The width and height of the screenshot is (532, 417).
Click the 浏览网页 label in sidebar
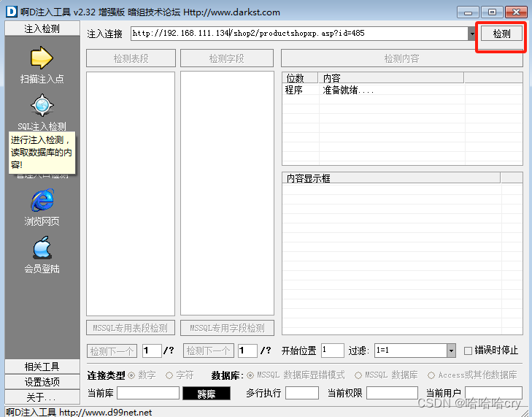coord(42,221)
